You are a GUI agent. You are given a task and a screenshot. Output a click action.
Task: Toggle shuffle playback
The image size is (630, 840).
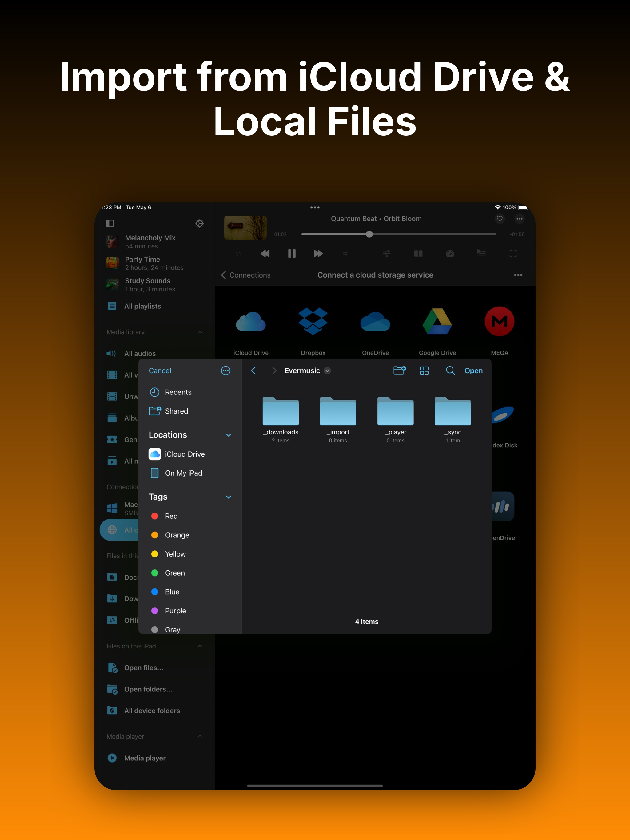tap(345, 254)
